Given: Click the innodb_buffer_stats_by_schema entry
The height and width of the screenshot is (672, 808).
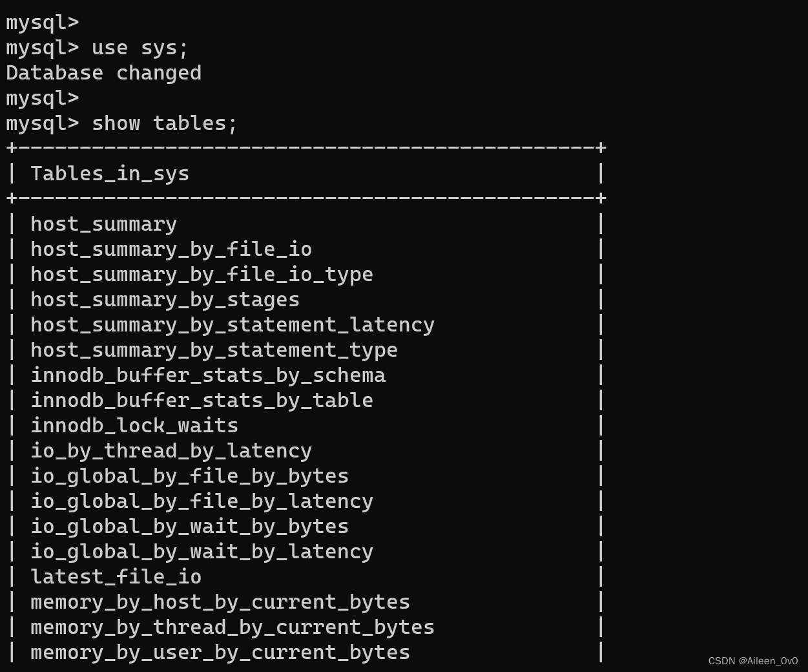Looking at the screenshot, I should click(207, 375).
